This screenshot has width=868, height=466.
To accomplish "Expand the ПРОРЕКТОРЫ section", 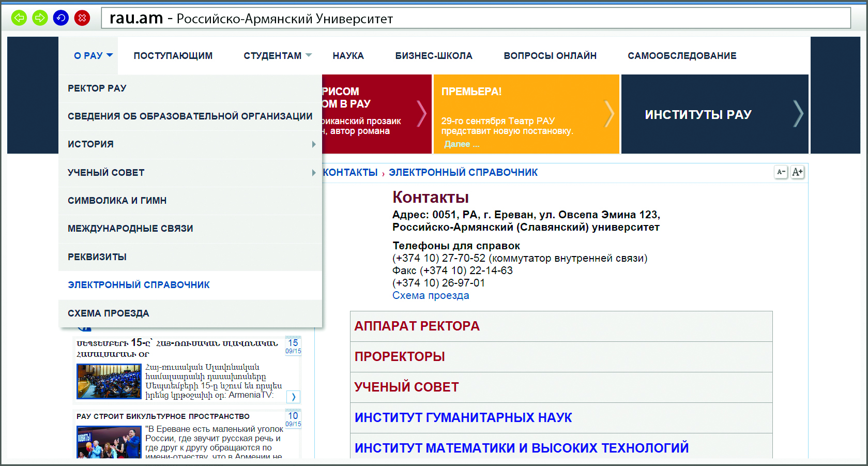I will [561, 357].
